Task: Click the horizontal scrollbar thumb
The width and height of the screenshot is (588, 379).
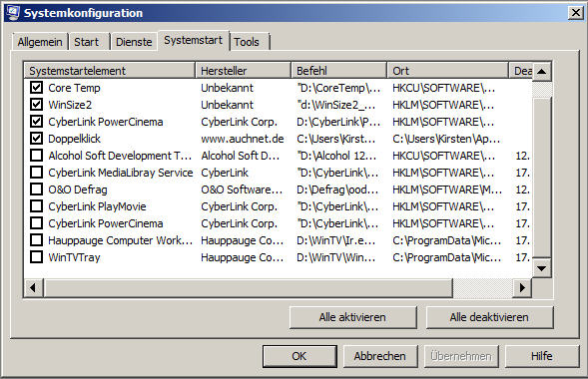Action: (x=248, y=287)
